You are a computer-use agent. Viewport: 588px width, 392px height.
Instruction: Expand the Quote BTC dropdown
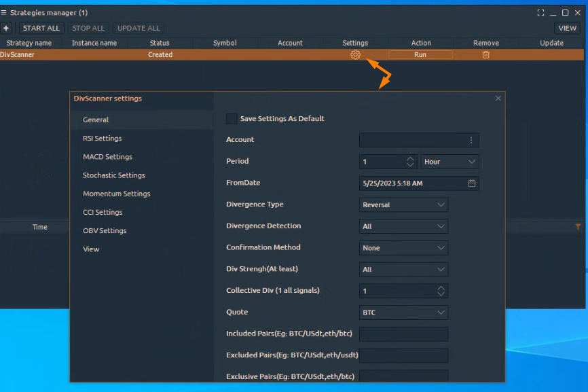pos(403,313)
